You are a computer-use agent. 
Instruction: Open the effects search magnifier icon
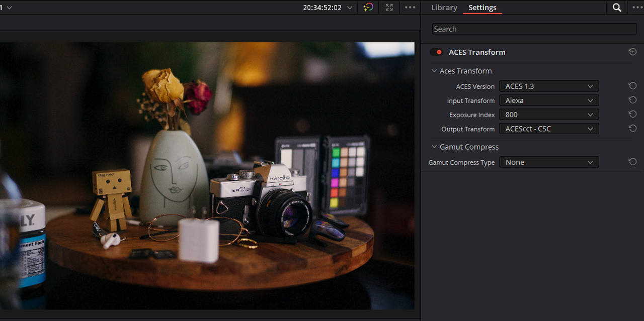(x=617, y=8)
